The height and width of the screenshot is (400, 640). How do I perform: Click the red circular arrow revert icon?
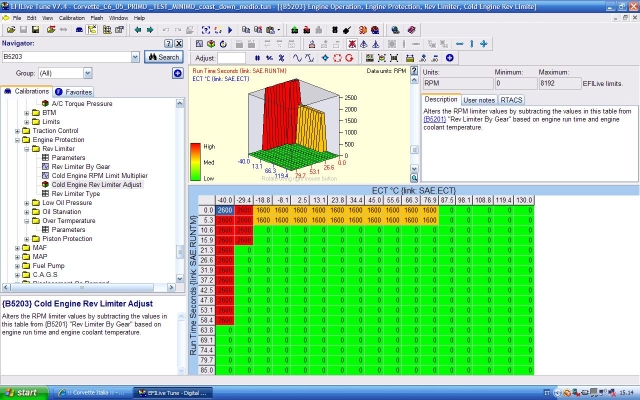pyautogui.click(x=349, y=58)
